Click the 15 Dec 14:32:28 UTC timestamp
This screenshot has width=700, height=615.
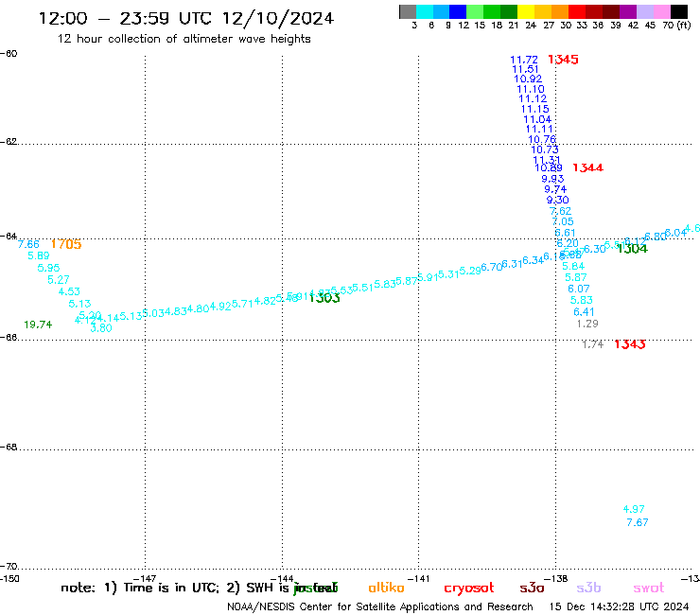click(620, 606)
